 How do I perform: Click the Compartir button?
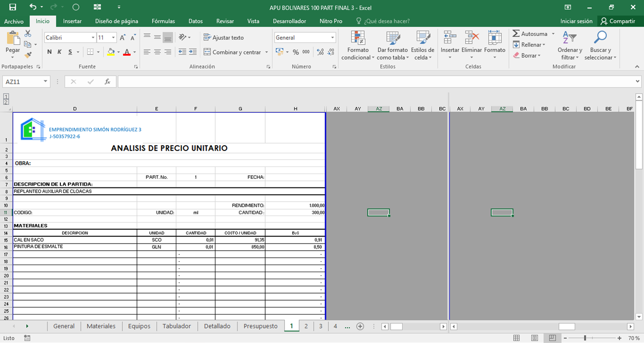click(617, 21)
